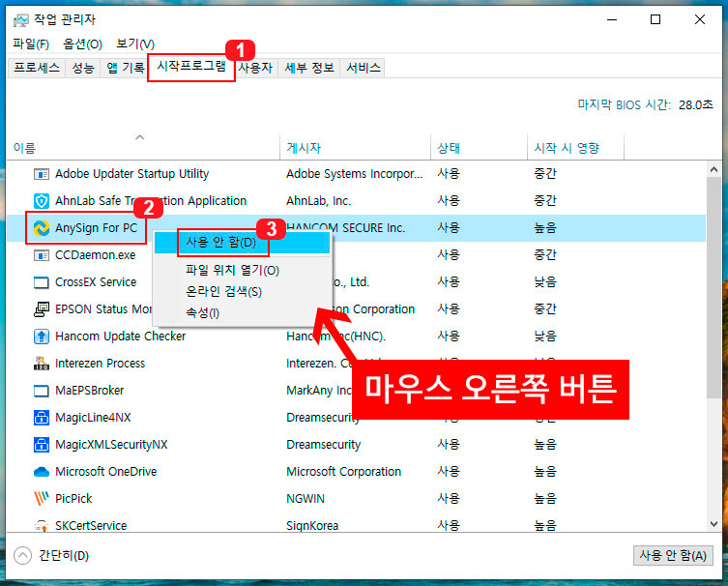Switch to the 세부 정보 tab
728x586 pixels.
tap(309, 68)
